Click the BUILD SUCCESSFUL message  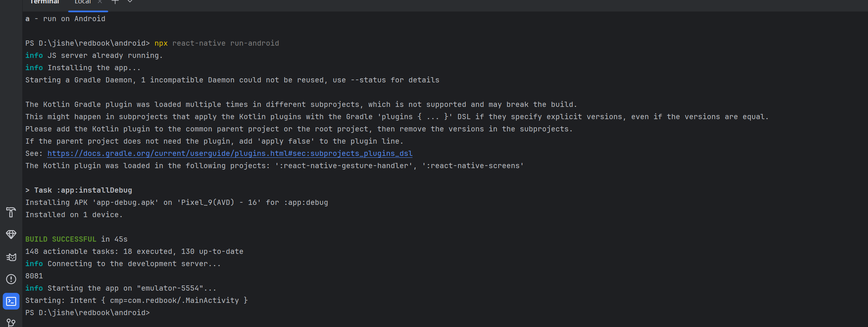[x=61, y=239]
